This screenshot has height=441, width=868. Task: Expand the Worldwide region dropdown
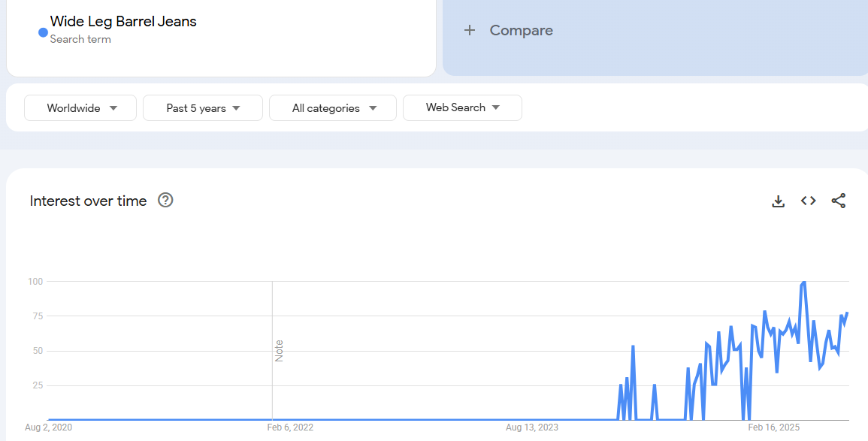pos(81,108)
